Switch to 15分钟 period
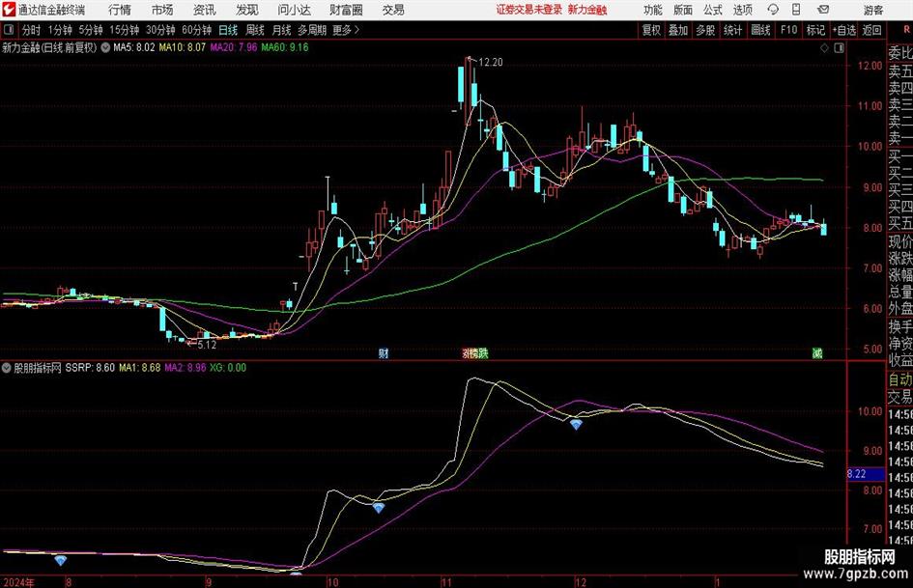The width and height of the screenshot is (913, 588). pyautogui.click(x=125, y=30)
